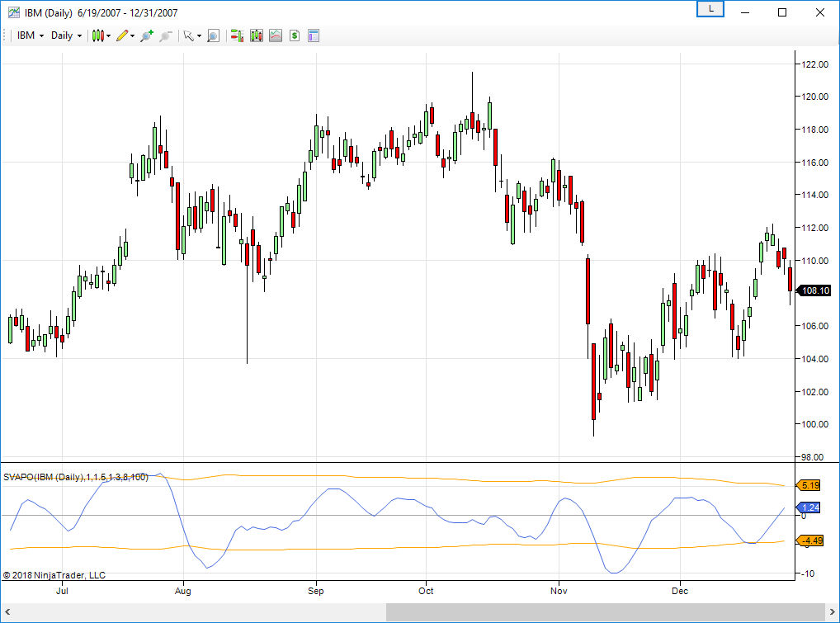
Task: Click the 122.00 price axis label
Action: (814, 64)
